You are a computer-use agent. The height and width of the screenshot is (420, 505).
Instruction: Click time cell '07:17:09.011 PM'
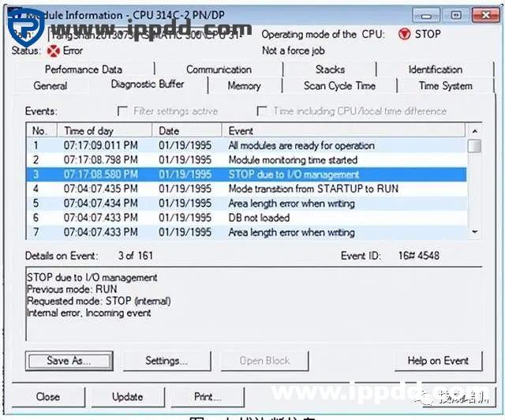[101, 146]
